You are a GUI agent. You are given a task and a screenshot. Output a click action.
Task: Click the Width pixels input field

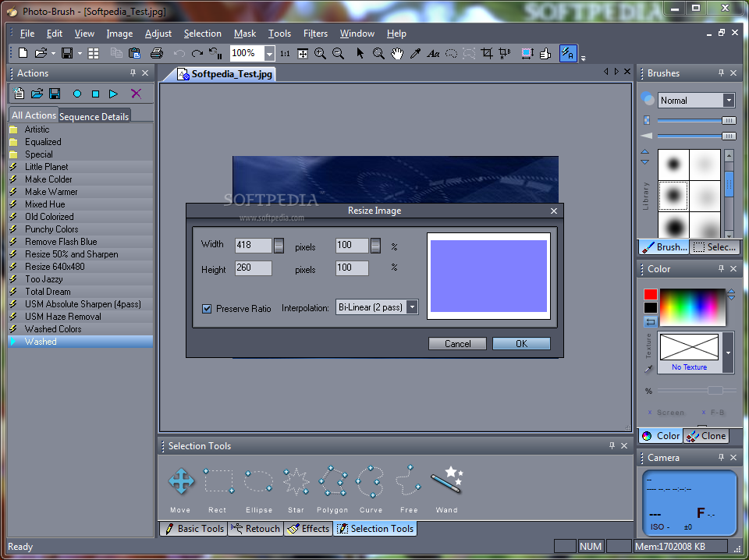click(253, 246)
